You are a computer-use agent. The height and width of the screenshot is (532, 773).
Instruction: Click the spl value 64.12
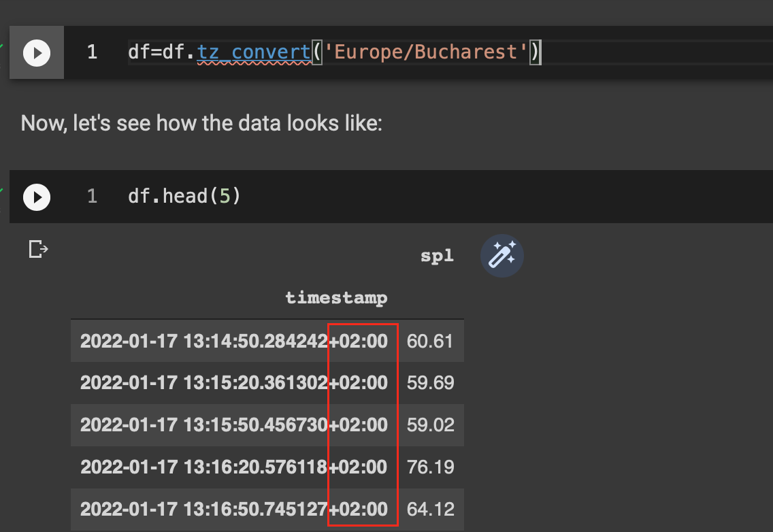pyautogui.click(x=430, y=509)
